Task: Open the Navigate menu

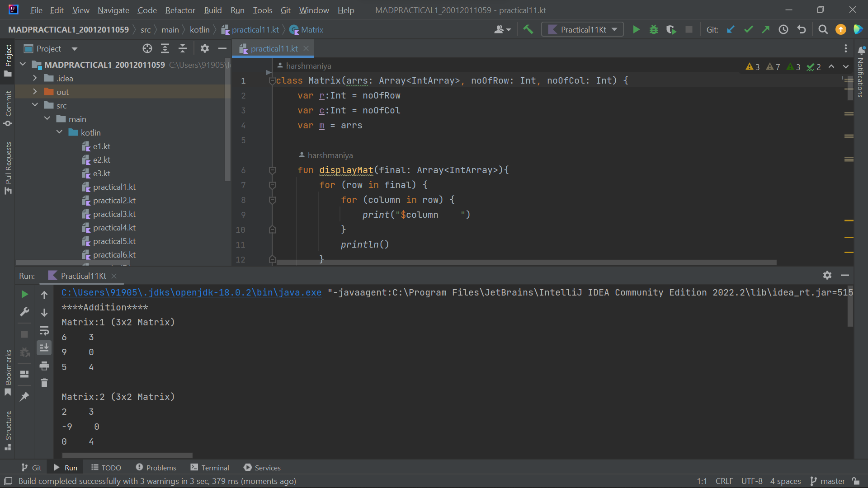Action: coord(113,10)
